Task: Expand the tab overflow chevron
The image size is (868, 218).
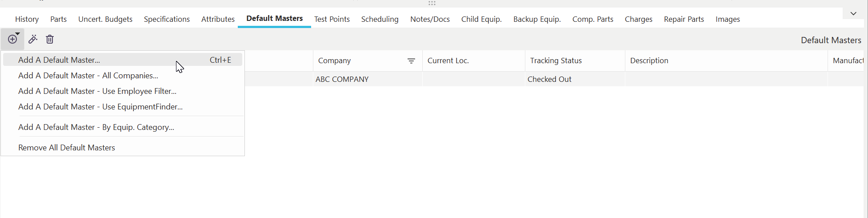Action: click(853, 13)
